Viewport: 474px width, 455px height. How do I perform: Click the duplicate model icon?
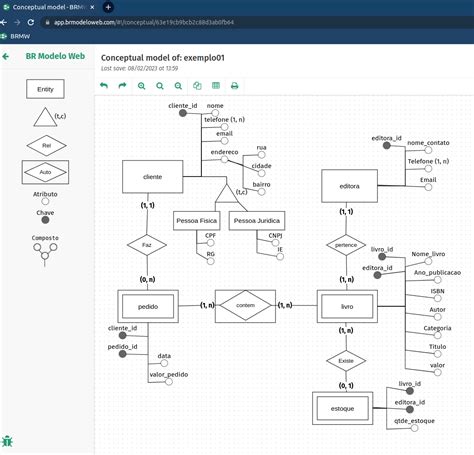click(x=197, y=86)
